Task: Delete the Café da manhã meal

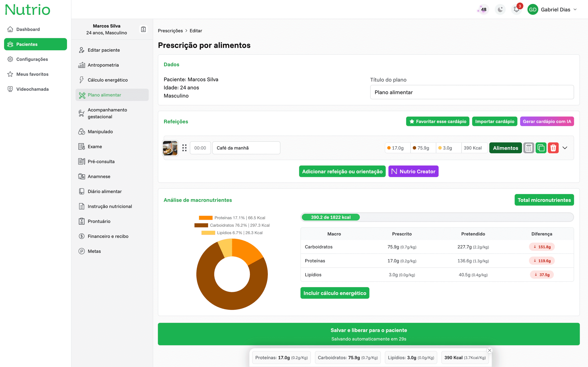Action: (553, 148)
